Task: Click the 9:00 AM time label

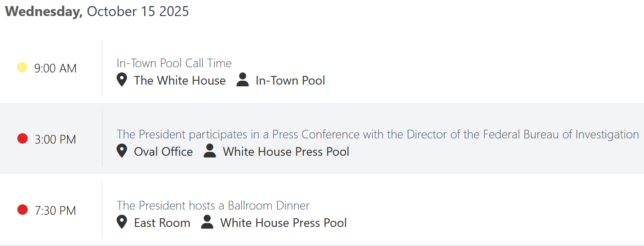Action: coord(55,69)
